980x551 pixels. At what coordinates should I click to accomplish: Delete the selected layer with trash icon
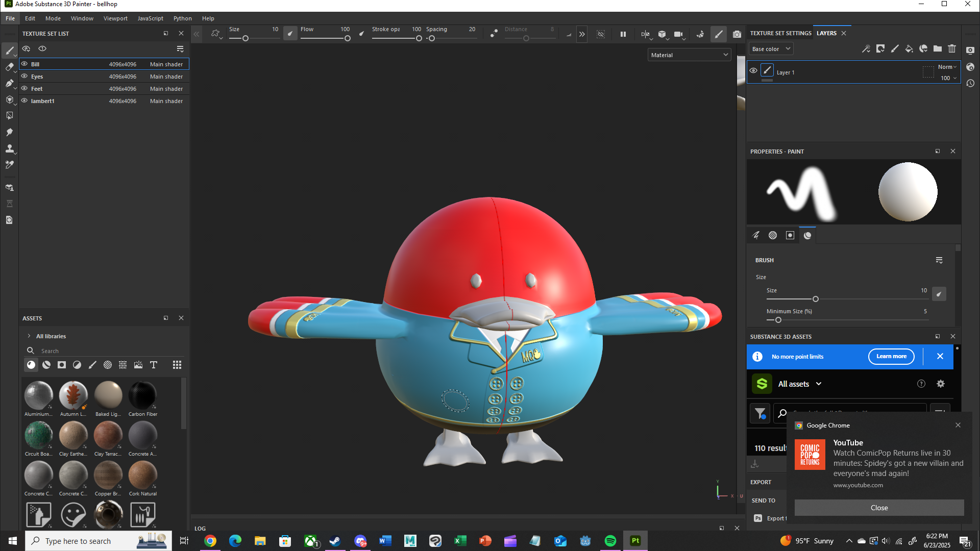coord(952,49)
